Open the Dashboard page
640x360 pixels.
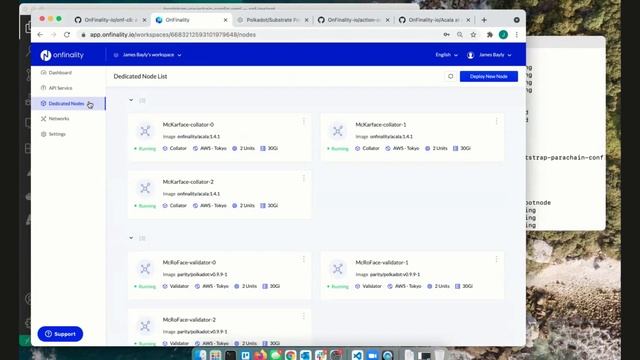(60, 73)
